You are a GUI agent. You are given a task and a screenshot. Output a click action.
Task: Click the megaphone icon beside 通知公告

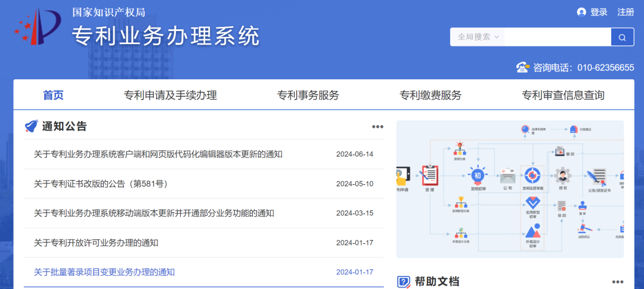pyautogui.click(x=31, y=126)
